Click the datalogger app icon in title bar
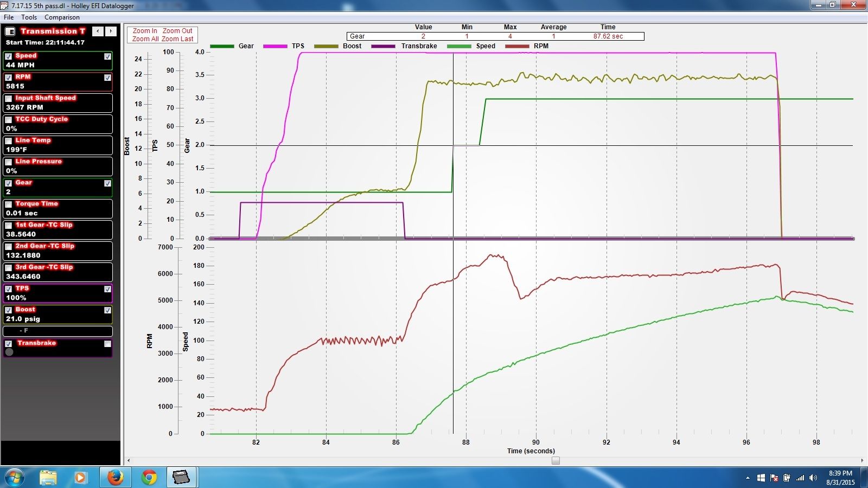Image resolution: width=868 pixels, height=488 pixels. pos(5,5)
